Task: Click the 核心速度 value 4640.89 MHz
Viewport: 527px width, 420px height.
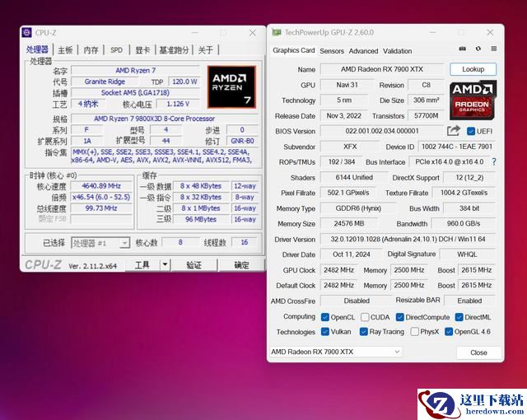Action: 101,186
